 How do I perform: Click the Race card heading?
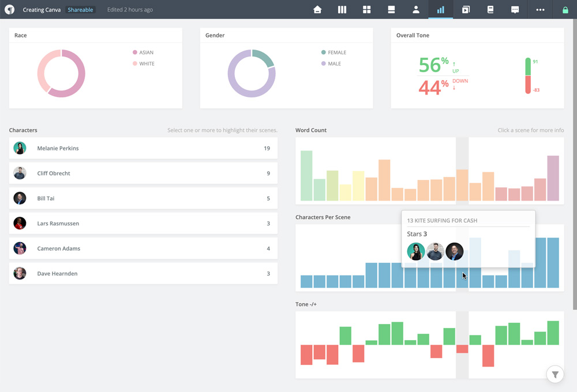[21, 35]
